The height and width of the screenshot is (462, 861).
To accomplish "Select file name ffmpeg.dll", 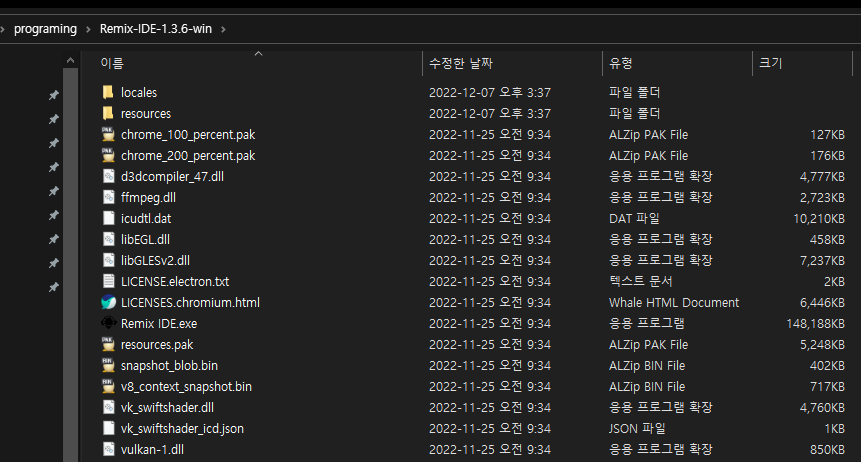I will (148, 198).
